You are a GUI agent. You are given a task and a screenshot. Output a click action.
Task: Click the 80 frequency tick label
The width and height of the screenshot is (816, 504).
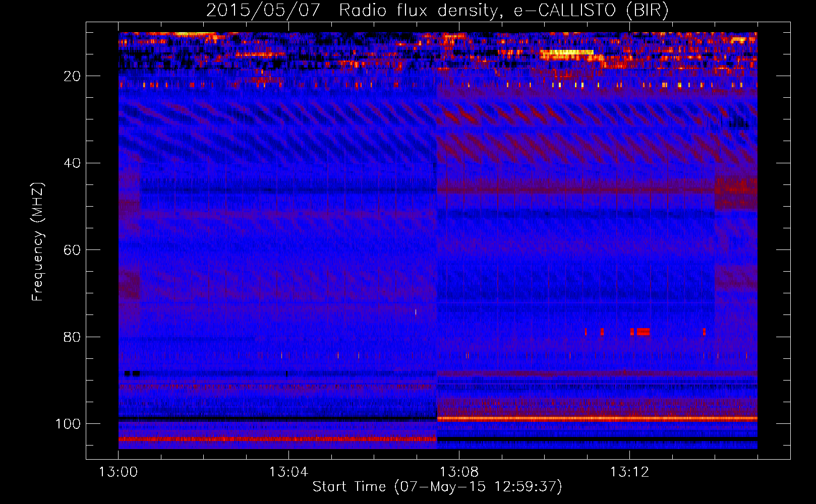[72, 337]
